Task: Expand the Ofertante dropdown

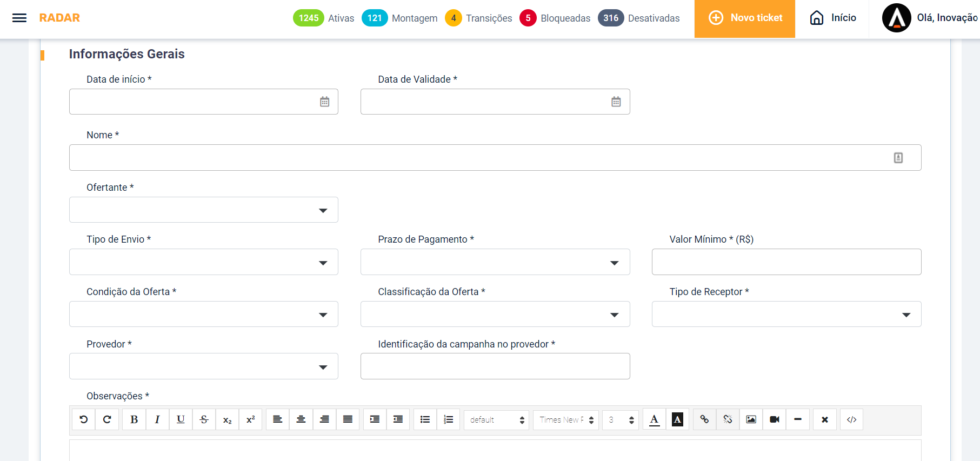Action: point(323,210)
